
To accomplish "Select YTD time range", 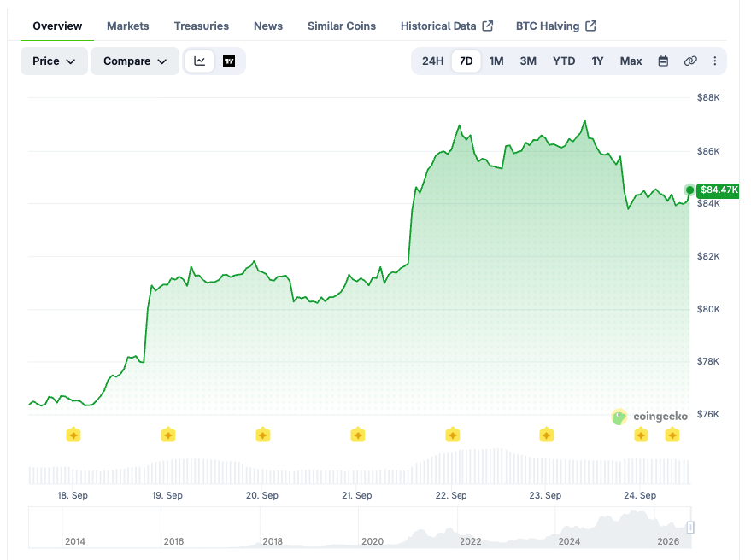I will pyautogui.click(x=564, y=61).
